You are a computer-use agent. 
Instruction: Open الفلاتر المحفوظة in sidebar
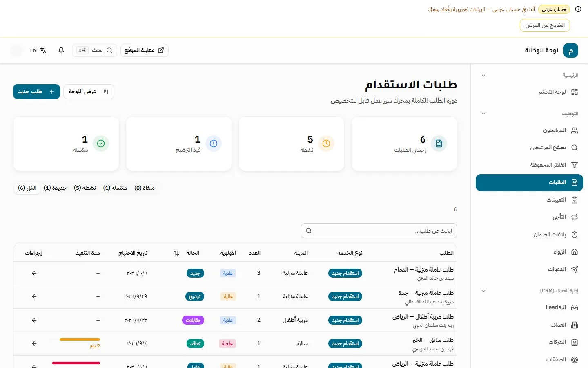tap(529, 165)
